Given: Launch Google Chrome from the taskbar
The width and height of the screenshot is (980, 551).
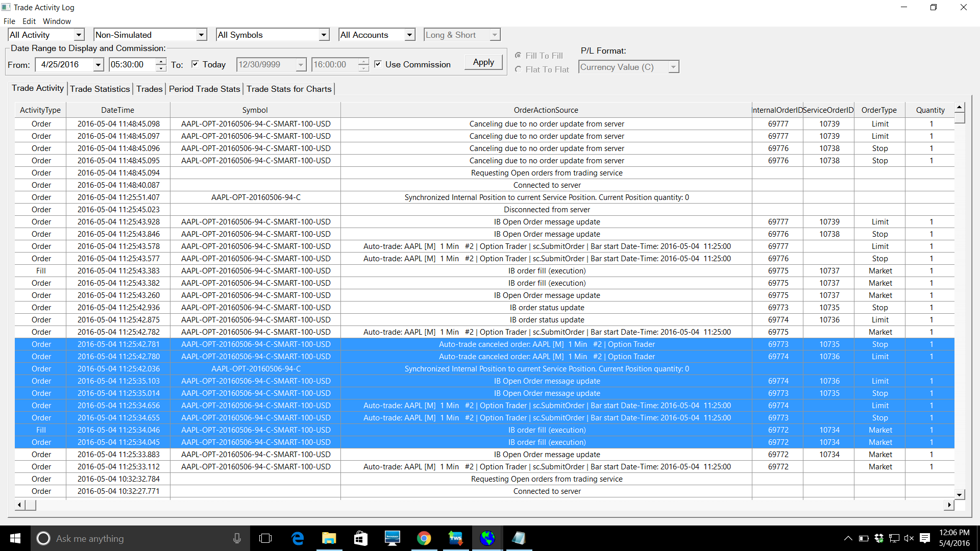Looking at the screenshot, I should coord(424,538).
